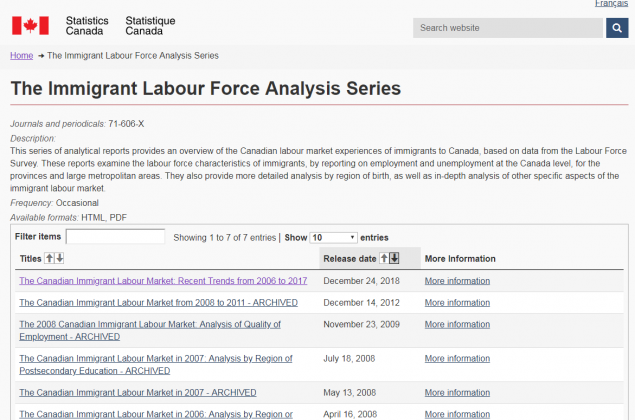
Task: More information for November 23, 2009 entry
Action: [457, 324]
